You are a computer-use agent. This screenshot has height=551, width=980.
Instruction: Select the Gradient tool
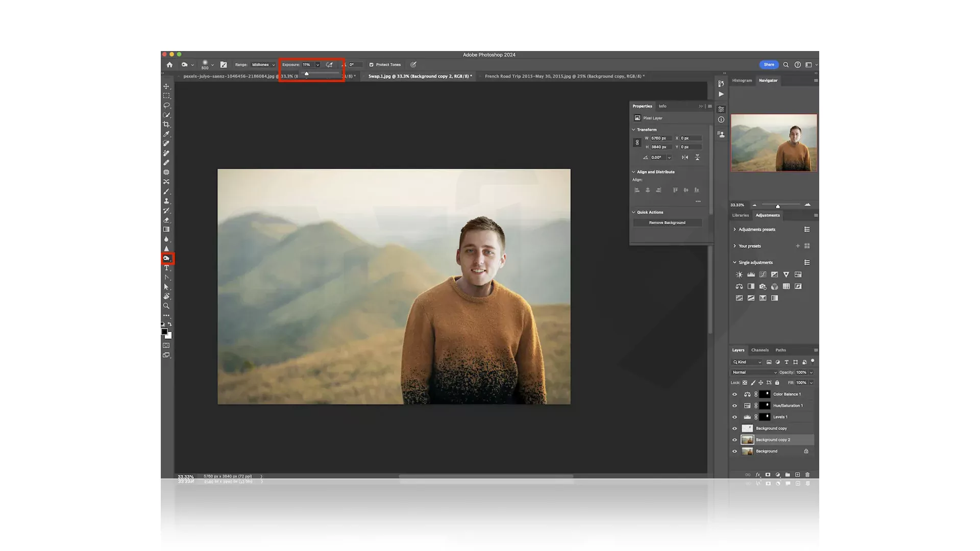point(166,230)
